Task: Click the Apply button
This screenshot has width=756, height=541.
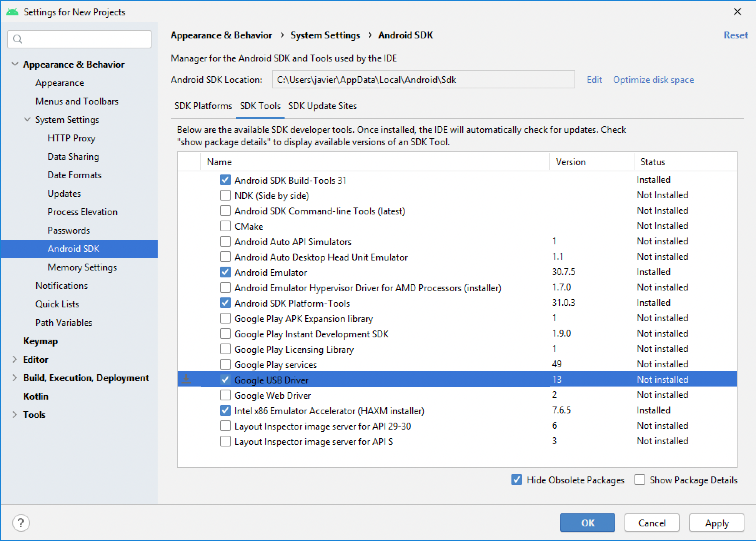Action: tap(716, 523)
